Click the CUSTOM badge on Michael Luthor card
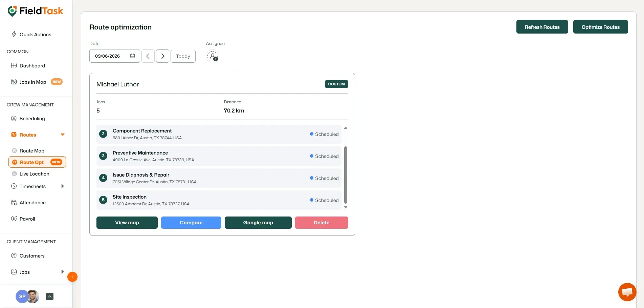Image resolution: width=644 pixels, height=308 pixels. click(336, 84)
